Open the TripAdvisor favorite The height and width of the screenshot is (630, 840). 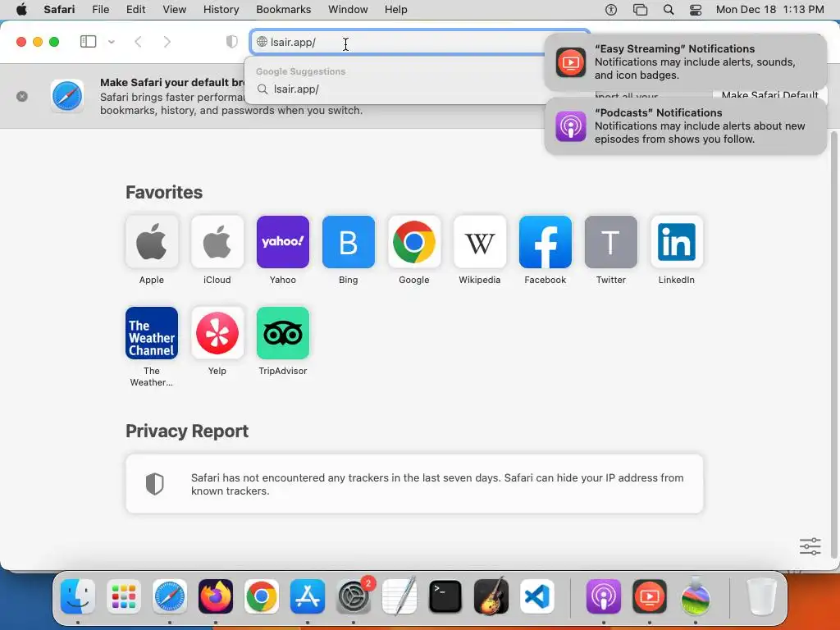pyautogui.click(x=283, y=333)
